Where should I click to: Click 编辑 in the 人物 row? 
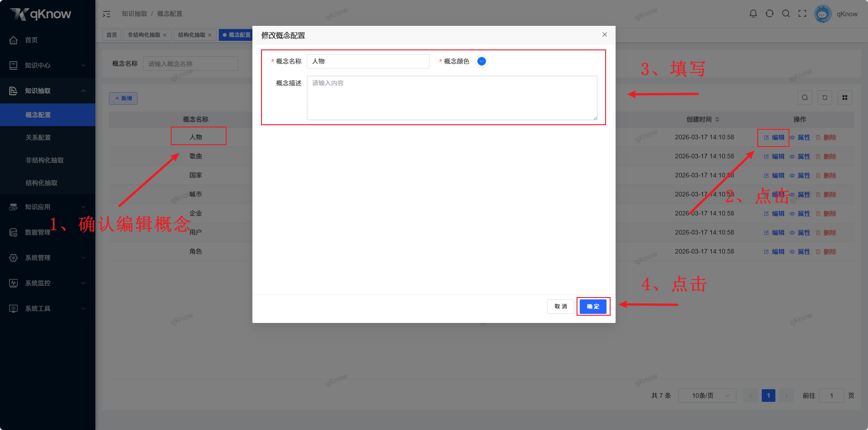pyautogui.click(x=774, y=137)
